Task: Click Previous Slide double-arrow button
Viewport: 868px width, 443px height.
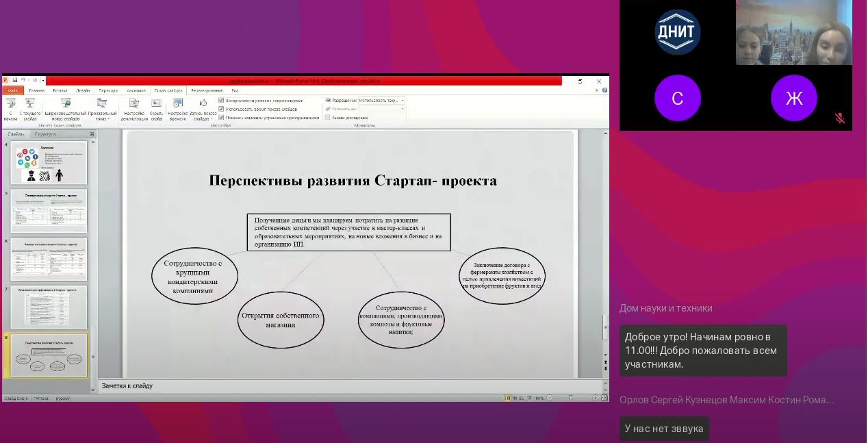Action: click(606, 364)
